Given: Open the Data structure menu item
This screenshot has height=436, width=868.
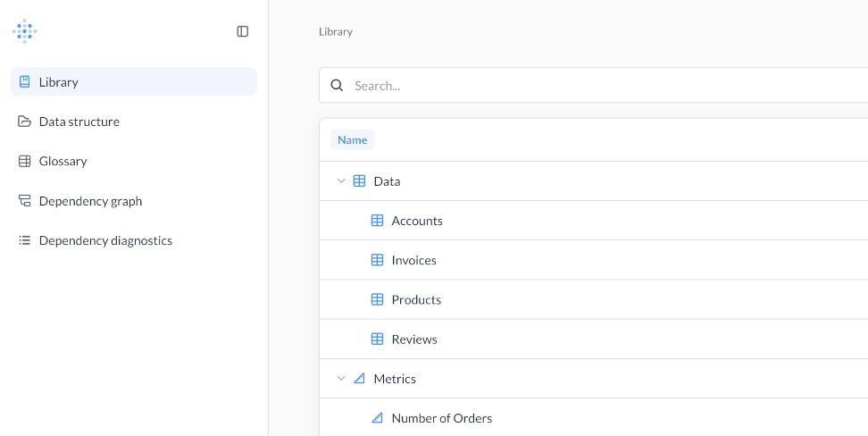Looking at the screenshot, I should (x=133, y=122).
